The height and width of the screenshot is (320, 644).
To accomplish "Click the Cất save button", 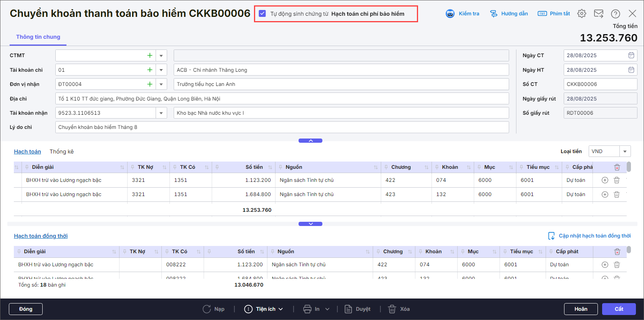I will 619,309.
